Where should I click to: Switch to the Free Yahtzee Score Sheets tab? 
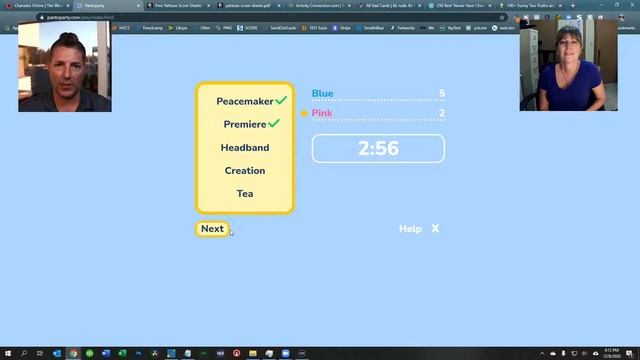click(x=178, y=6)
